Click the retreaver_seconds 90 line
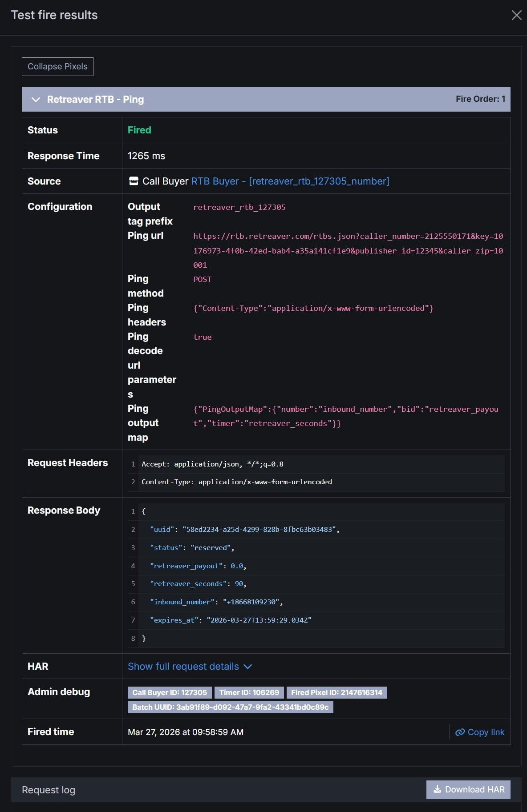This screenshot has height=812, width=527. click(x=198, y=584)
